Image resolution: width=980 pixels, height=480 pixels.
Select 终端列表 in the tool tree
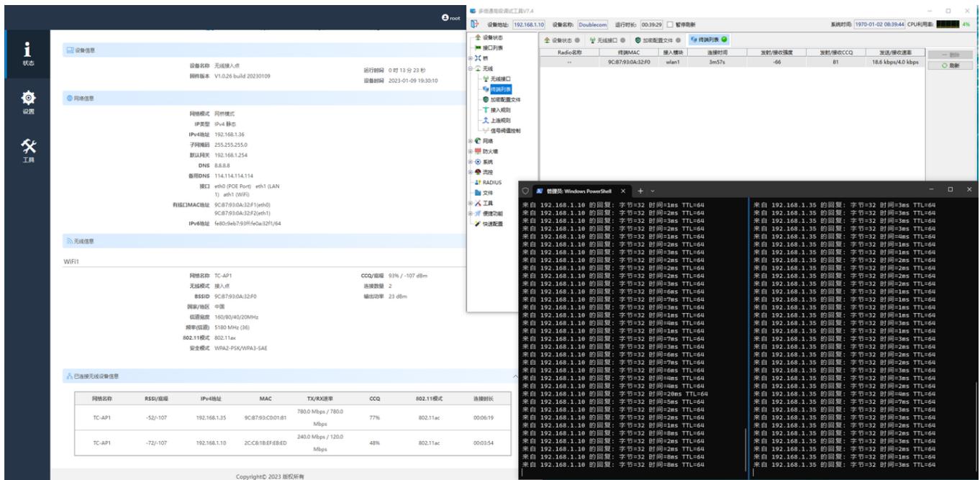tap(500, 89)
